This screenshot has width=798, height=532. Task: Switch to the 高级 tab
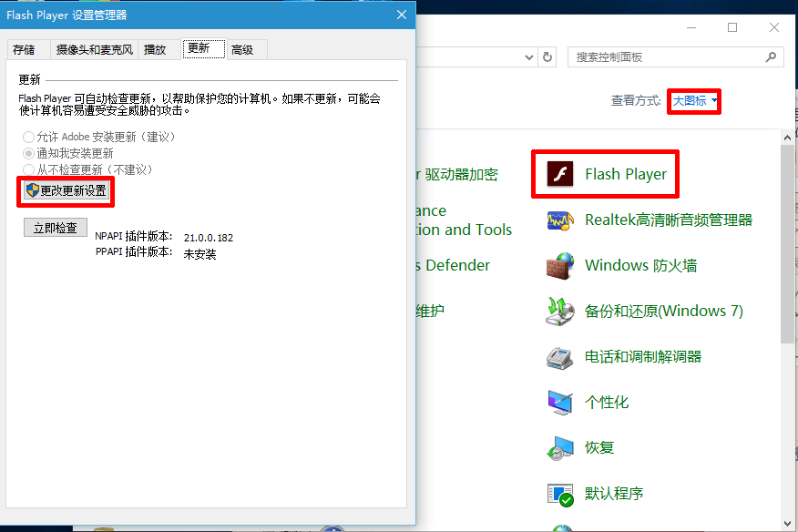243,50
